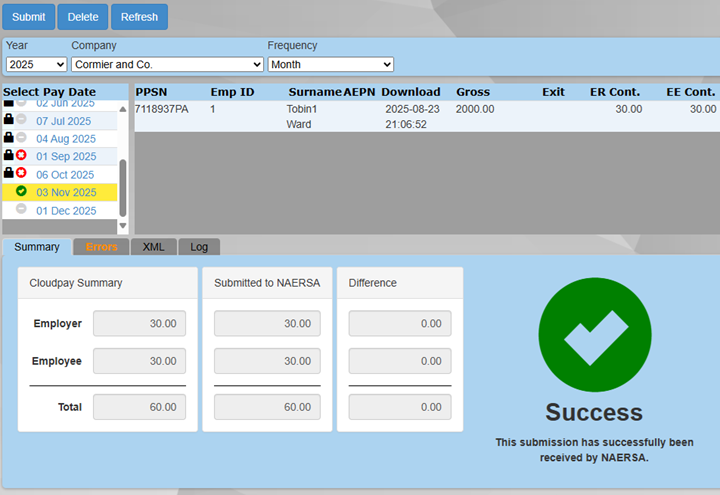720x495 pixels.
Task: Click the large green Success checkmark icon
Action: click(595, 335)
